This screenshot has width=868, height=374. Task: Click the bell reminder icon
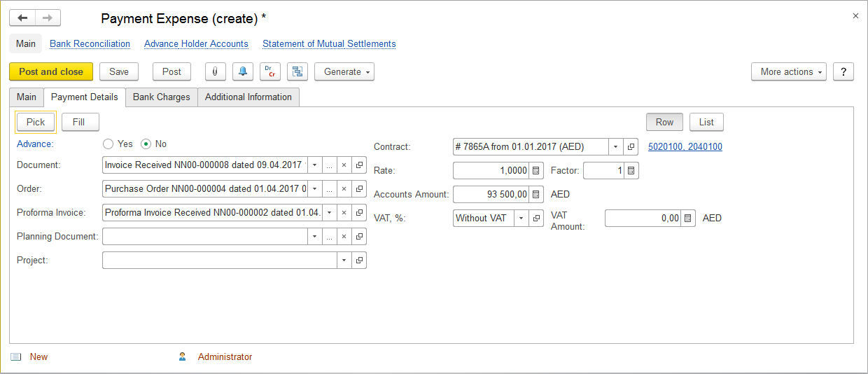[242, 71]
